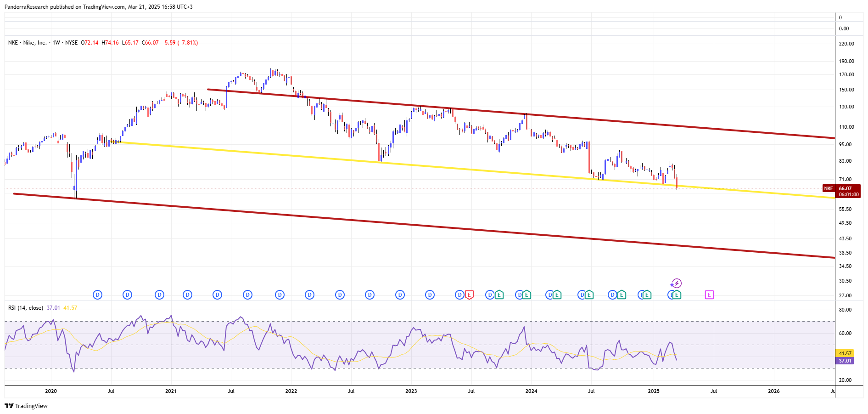Open the dividend marker for late August 2020
868x414 pixels.
pyautogui.click(x=128, y=295)
